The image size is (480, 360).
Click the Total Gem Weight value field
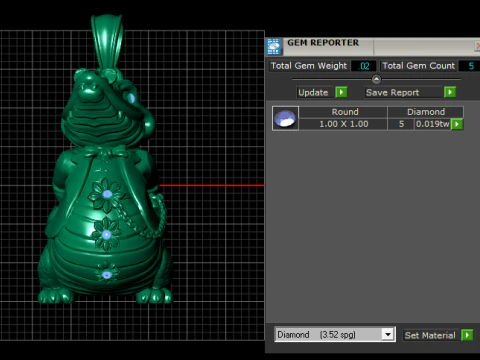click(364, 66)
